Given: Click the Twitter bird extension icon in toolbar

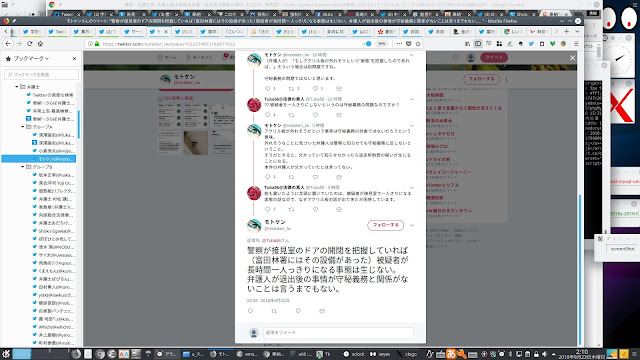Looking at the screenshot, I should tap(531, 44).
